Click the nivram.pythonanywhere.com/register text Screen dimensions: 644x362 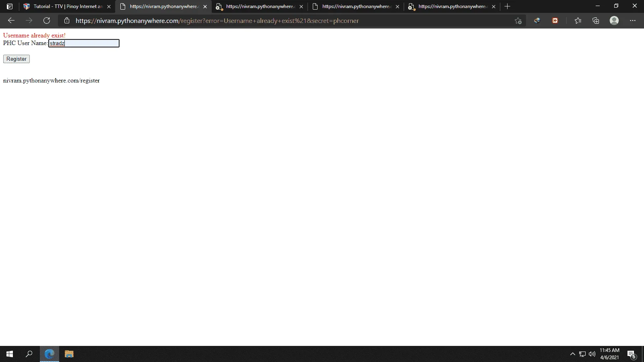coord(52,80)
